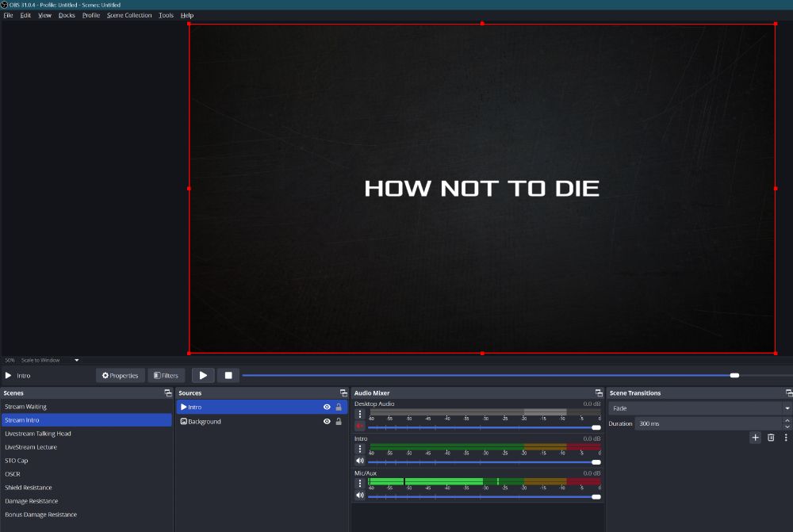Toggle the lock on the Background source
This screenshot has width=793, height=532.
click(339, 421)
